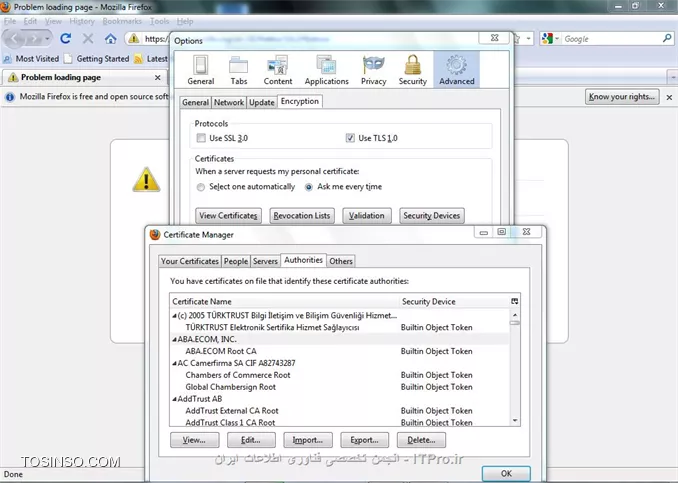Click certificate list scrollbar down arrow
Viewport: 678px width, 483px height.
coord(515,420)
